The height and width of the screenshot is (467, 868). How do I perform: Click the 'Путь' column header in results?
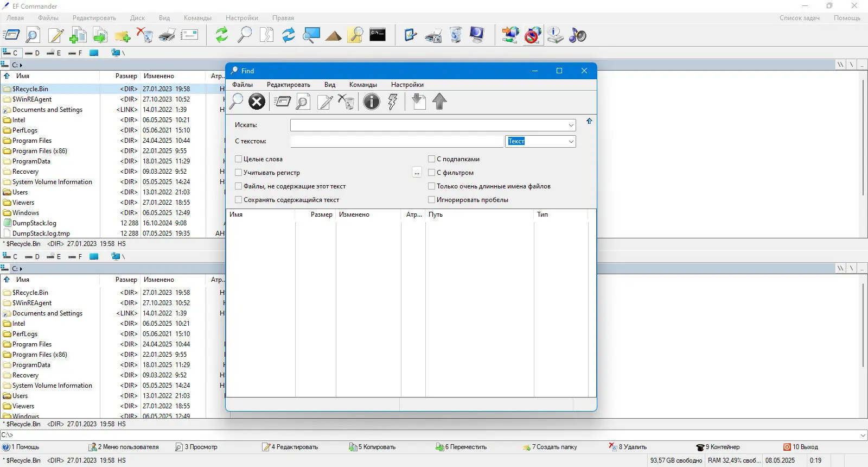pyautogui.click(x=436, y=214)
